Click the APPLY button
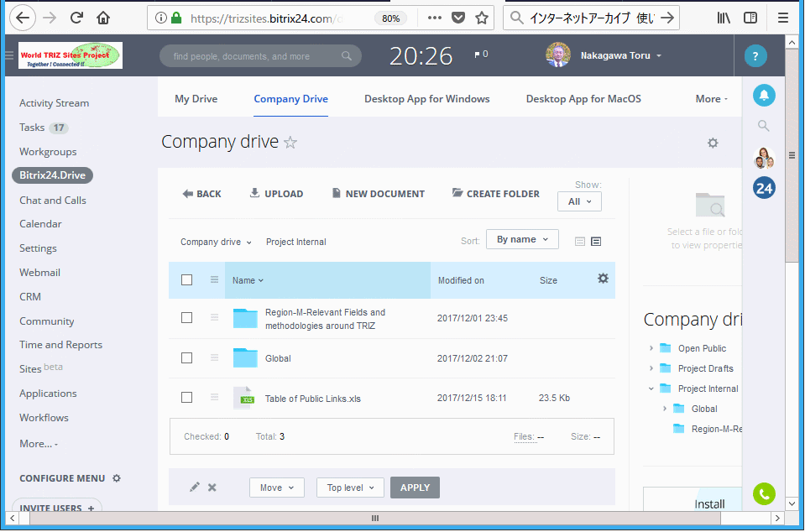Image resolution: width=805 pixels, height=532 pixels. [415, 488]
